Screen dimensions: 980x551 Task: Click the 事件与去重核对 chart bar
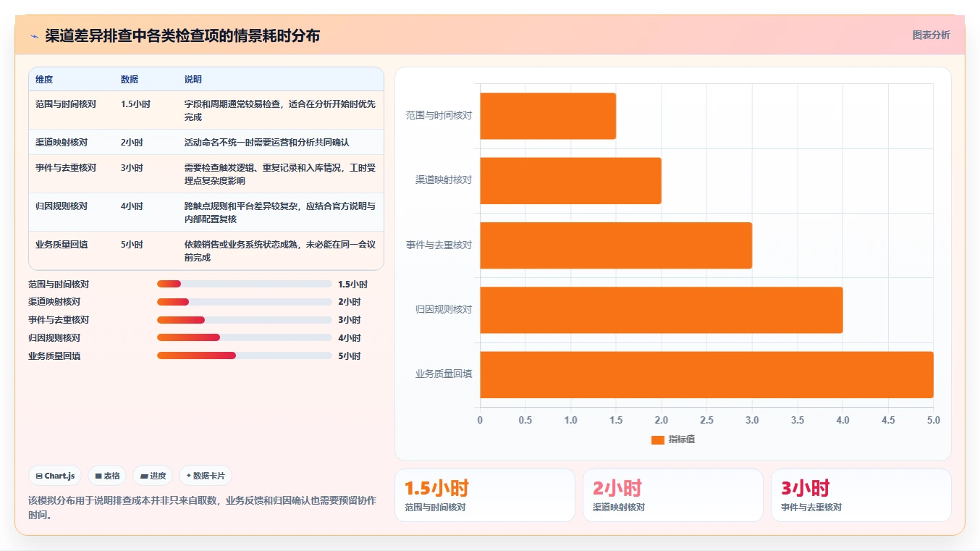tap(616, 245)
